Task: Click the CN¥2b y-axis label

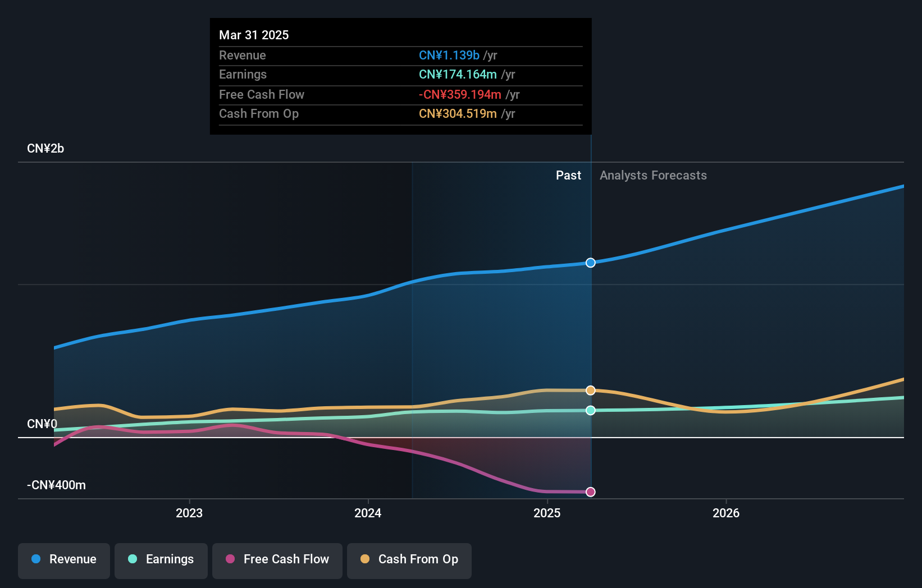Action: [x=45, y=149]
